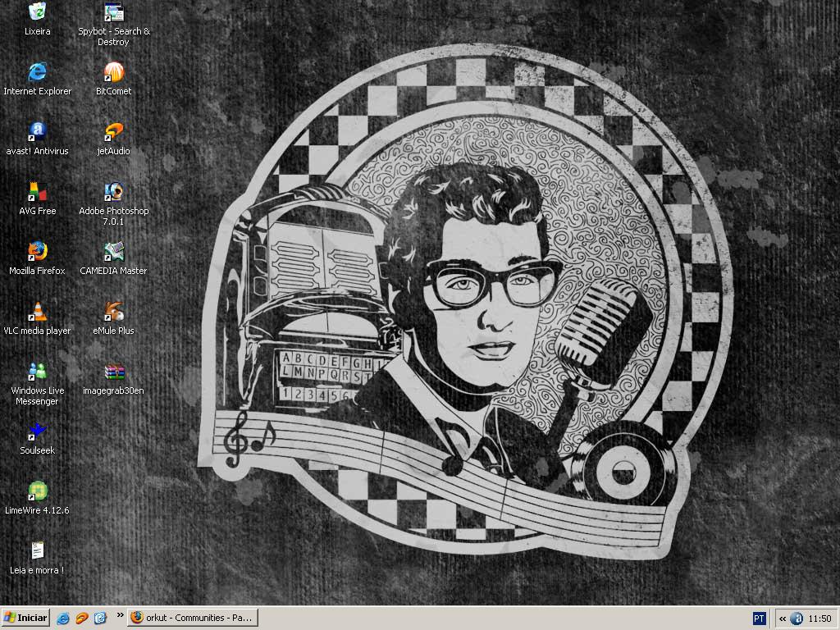Select the Windows Live Messenger icon

37,372
